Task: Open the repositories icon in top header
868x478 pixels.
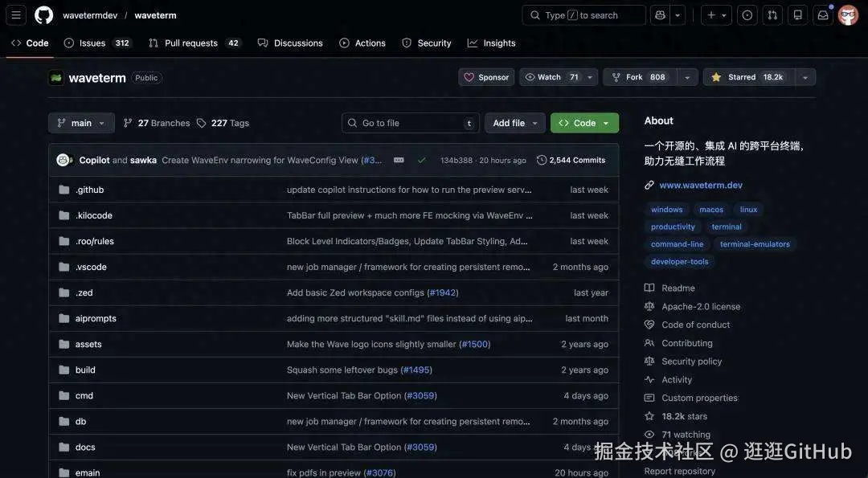Action: [x=798, y=15]
